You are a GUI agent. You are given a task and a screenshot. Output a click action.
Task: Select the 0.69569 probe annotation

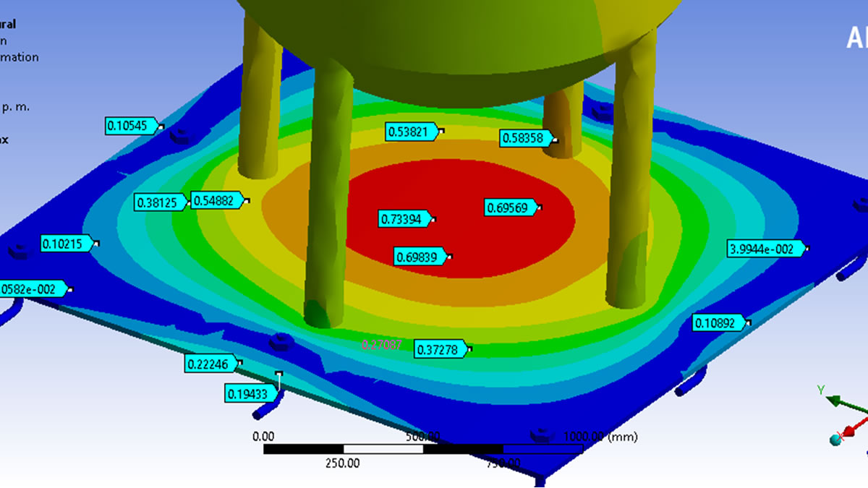(511, 208)
